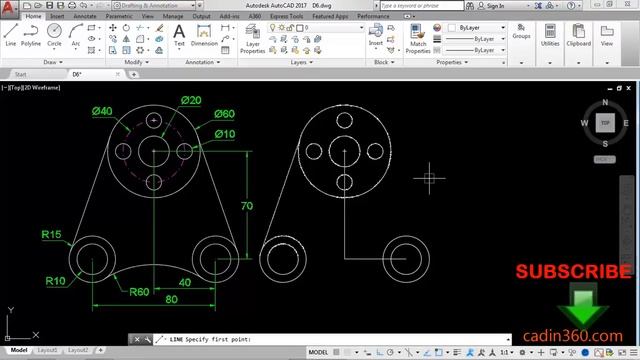The image size is (640, 360).
Task: Click the Match Properties tool
Action: coord(418,39)
